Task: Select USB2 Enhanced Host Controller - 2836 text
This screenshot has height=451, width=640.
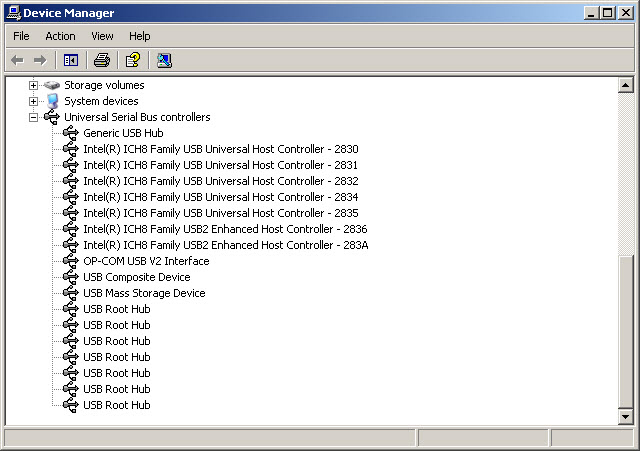Action: [225, 229]
